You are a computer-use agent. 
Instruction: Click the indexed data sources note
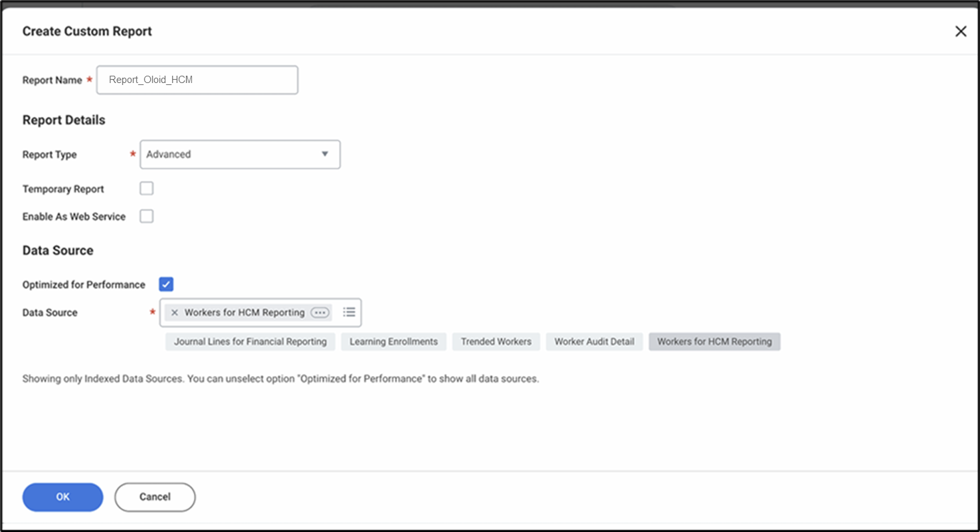click(280, 379)
